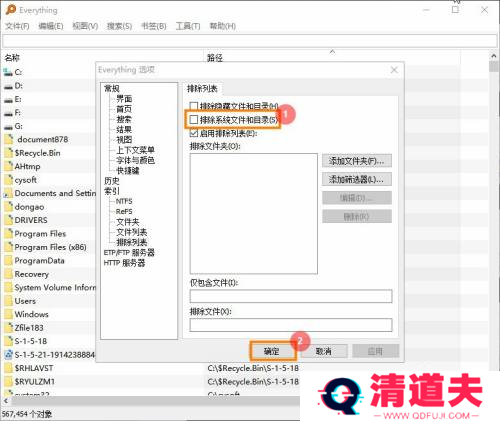Open the 帮助(H) menu
The height and width of the screenshot is (421, 500).
click(223, 26)
